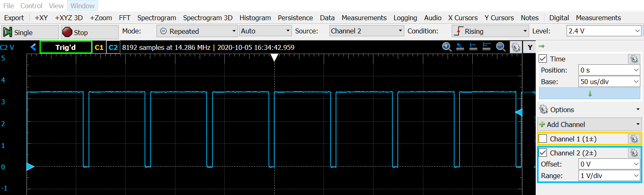Open the Control menu
644x195 pixels.
point(31,6)
